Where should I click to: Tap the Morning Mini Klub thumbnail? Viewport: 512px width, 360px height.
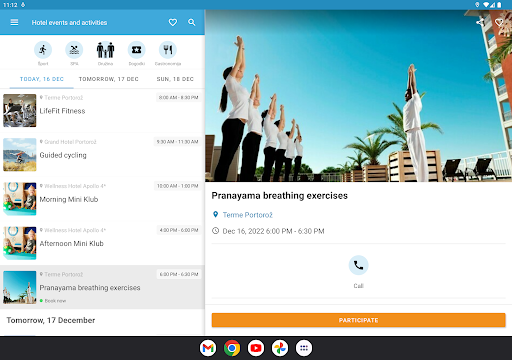(20, 199)
